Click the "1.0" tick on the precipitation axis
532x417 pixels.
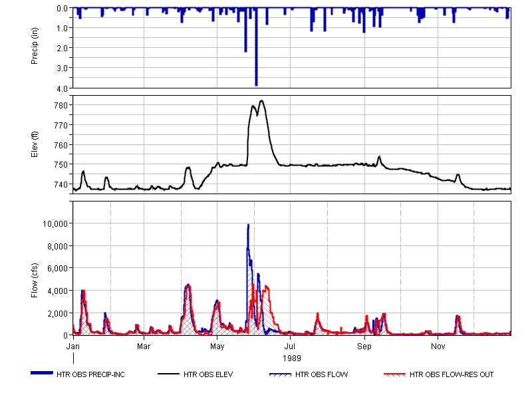(x=63, y=28)
